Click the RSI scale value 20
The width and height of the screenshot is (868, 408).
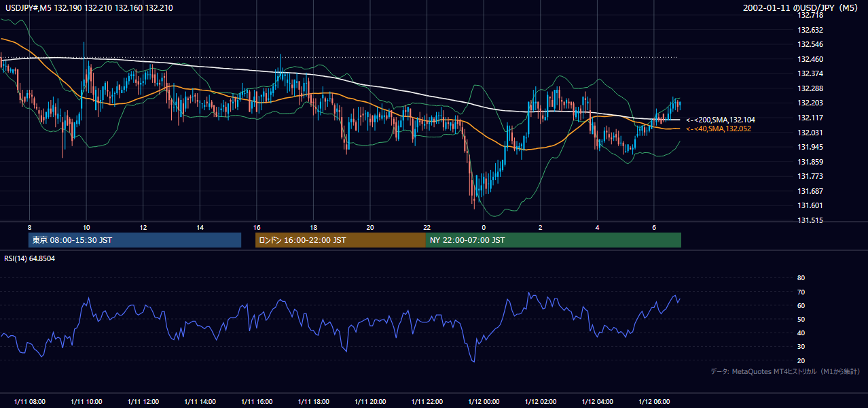coord(801,360)
